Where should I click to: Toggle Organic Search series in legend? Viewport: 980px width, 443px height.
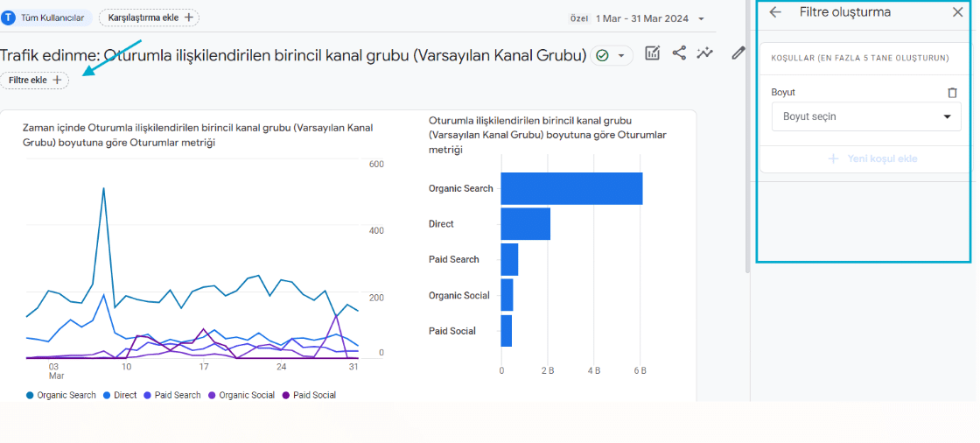coord(61,395)
